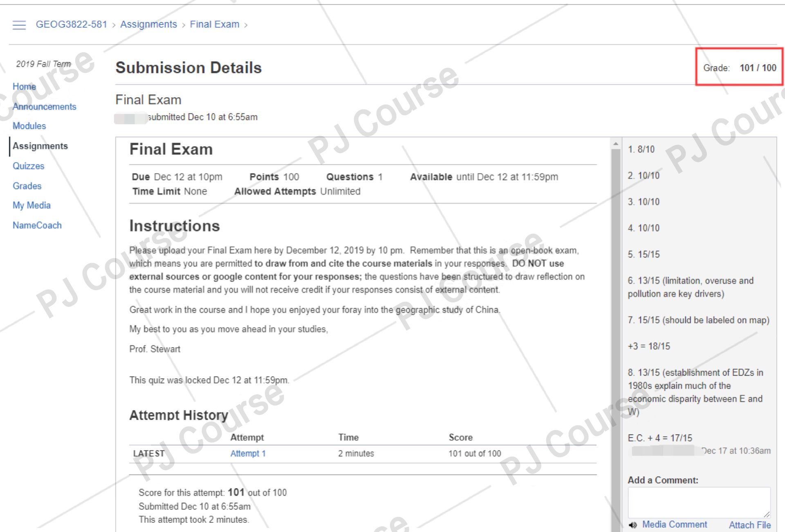Open Announcements in the sidebar
The width and height of the screenshot is (785, 532).
[44, 107]
